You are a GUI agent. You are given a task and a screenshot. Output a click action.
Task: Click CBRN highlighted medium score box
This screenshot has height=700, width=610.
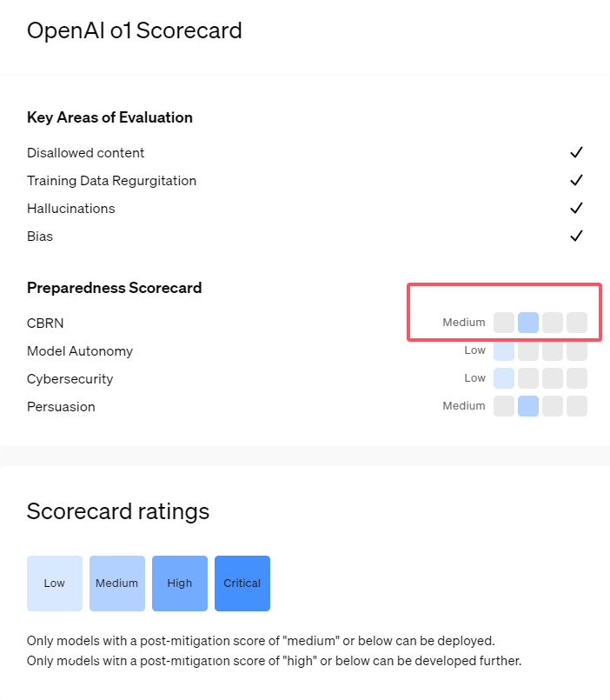pyautogui.click(x=528, y=323)
